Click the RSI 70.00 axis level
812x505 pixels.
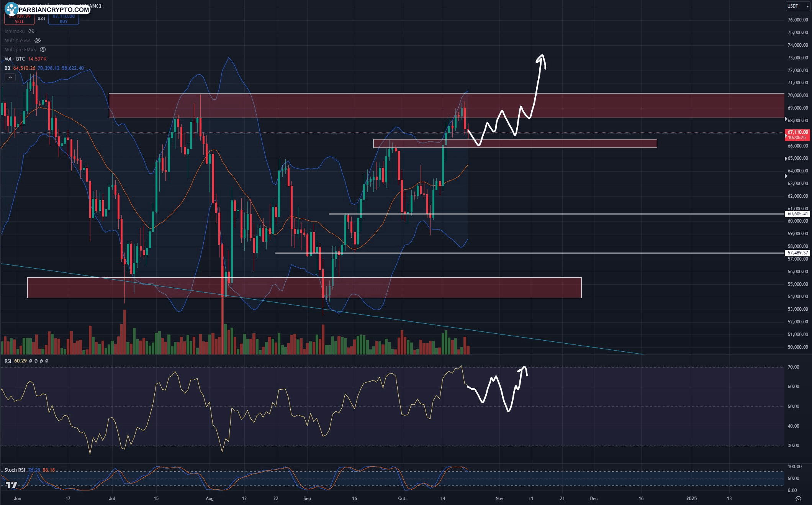[793, 367]
